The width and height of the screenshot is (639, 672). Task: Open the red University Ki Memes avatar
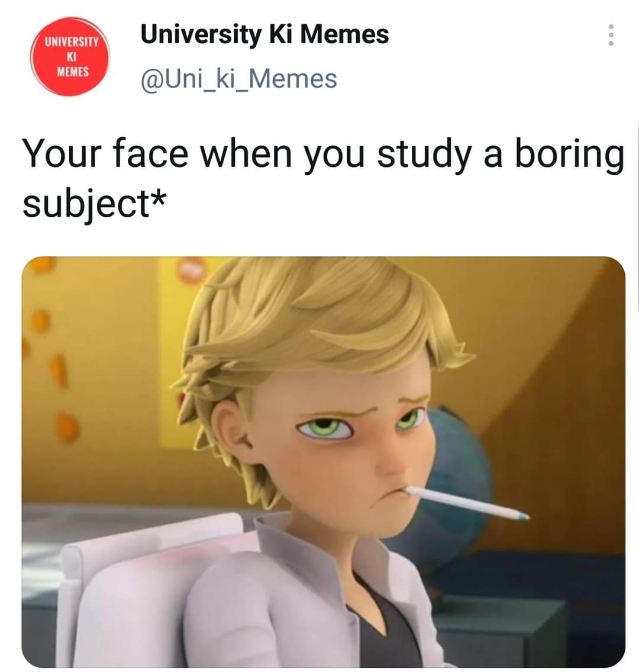70,56
